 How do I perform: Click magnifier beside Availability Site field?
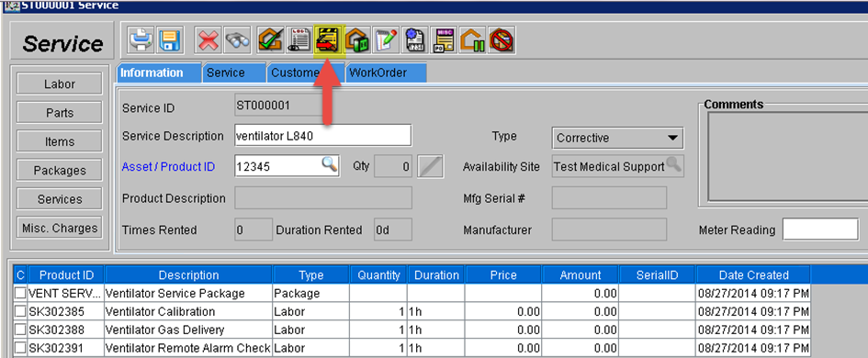(673, 165)
